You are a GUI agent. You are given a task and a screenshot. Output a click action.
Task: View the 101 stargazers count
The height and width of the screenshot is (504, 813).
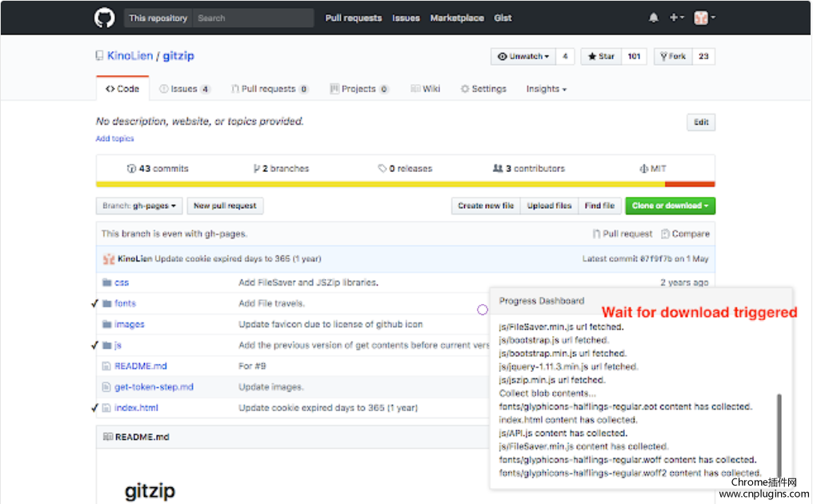634,56
